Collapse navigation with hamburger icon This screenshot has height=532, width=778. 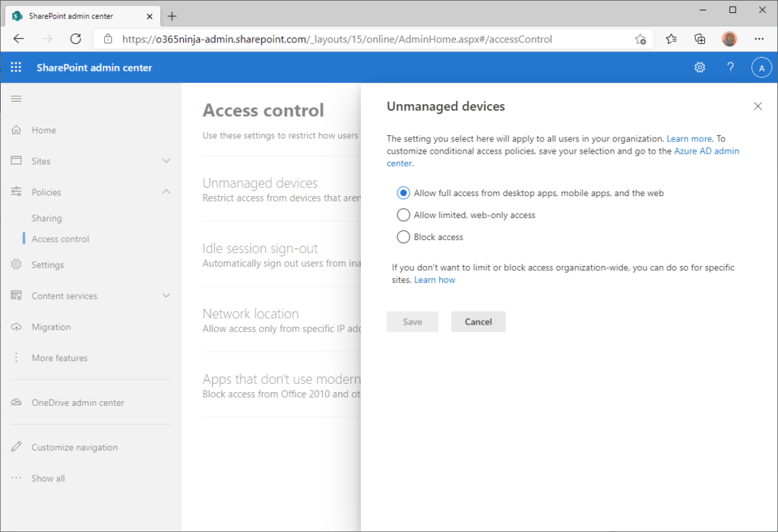16,99
